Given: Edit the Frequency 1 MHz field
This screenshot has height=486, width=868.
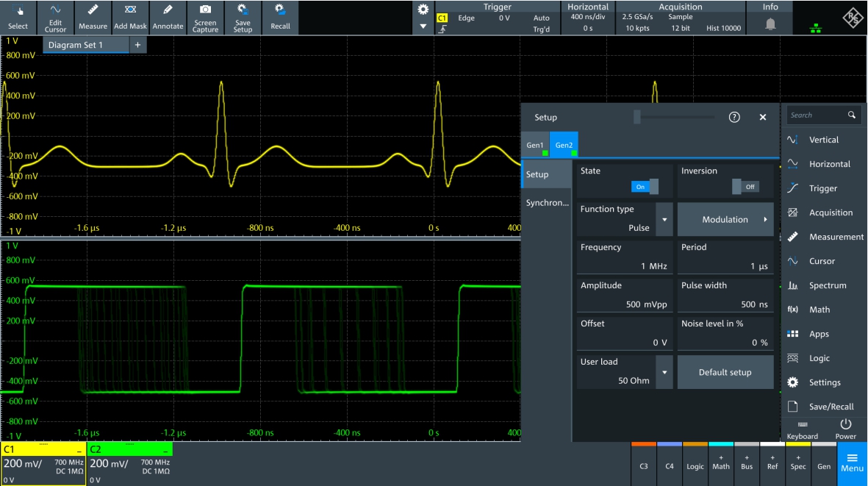Looking at the screenshot, I should tap(625, 257).
